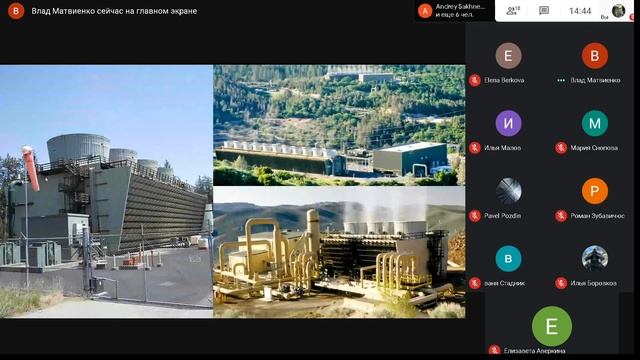Click the name label Елизавета Аверкина
This screenshot has height=360, width=640.
click(535, 351)
